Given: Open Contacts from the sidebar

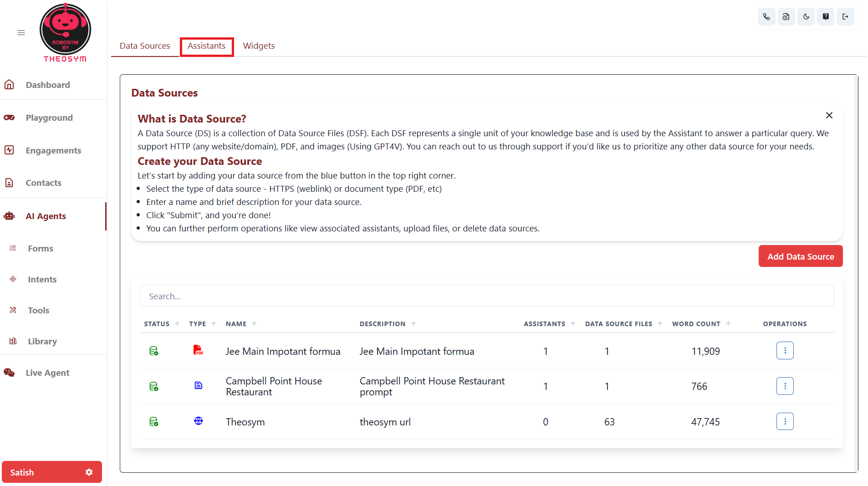Looking at the screenshot, I should 43,183.
